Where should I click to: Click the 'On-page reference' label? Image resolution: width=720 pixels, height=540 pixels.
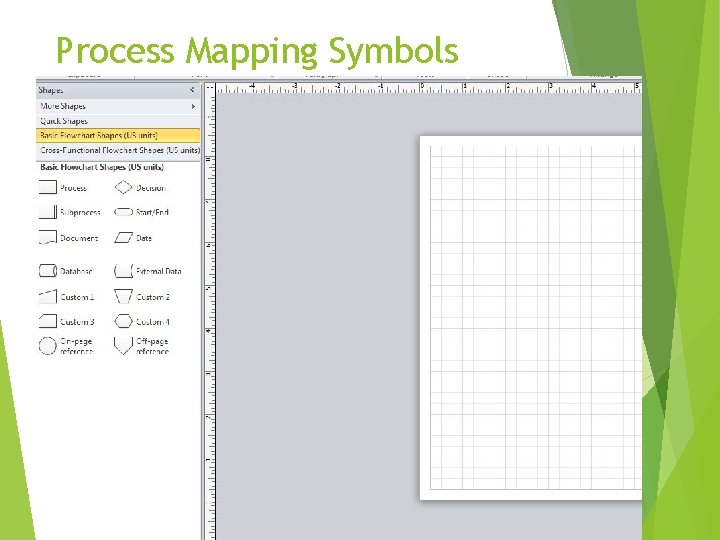tap(77, 346)
